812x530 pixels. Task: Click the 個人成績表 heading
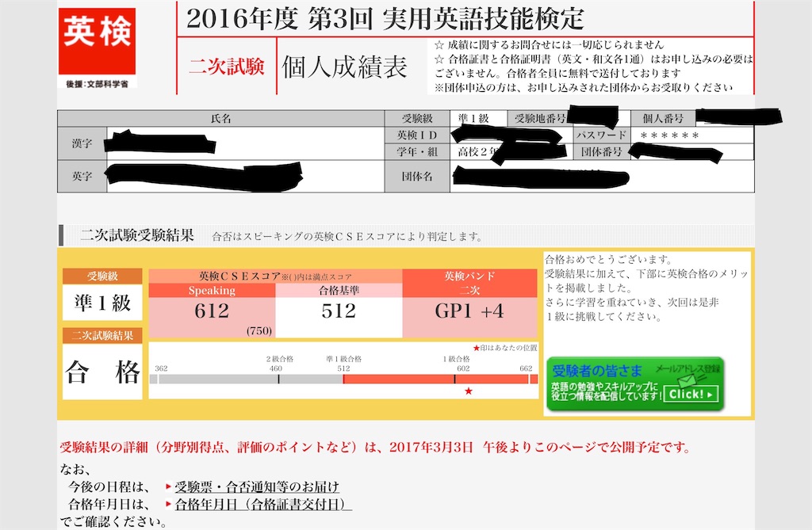tap(344, 67)
